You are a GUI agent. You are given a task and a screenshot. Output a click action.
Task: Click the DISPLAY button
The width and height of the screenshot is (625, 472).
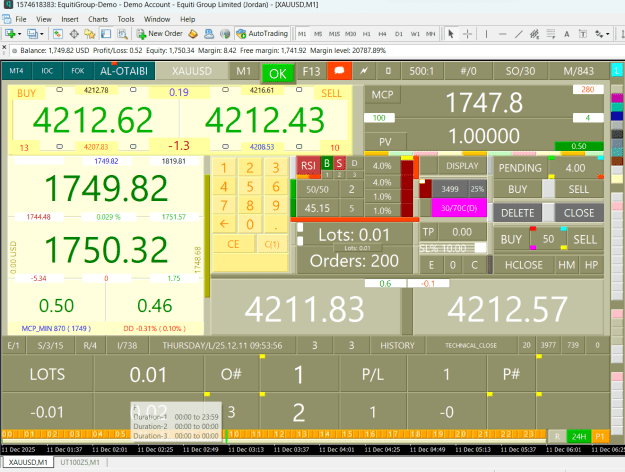click(462, 166)
